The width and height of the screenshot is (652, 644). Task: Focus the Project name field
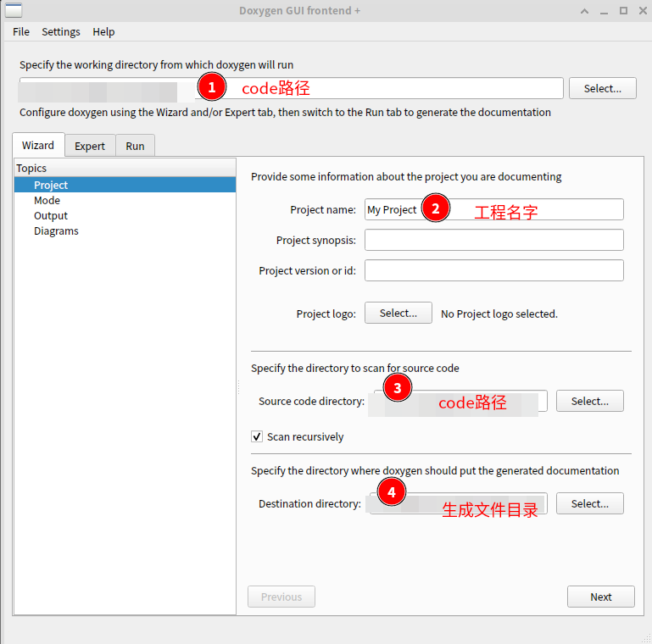click(494, 209)
